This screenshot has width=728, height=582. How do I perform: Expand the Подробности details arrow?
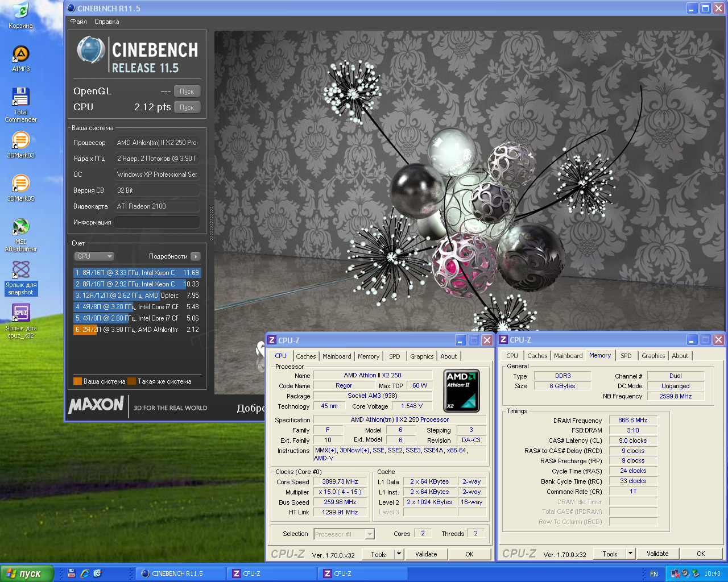(196, 256)
